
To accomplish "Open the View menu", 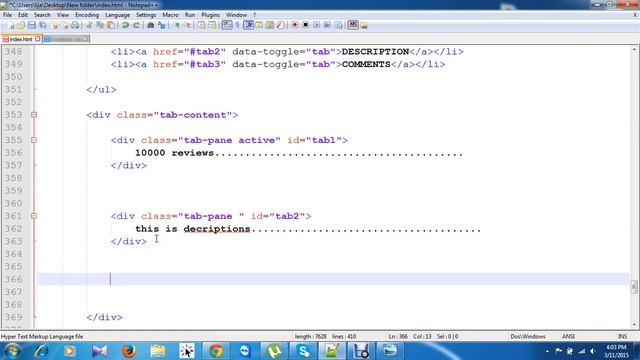I will 62,15.
